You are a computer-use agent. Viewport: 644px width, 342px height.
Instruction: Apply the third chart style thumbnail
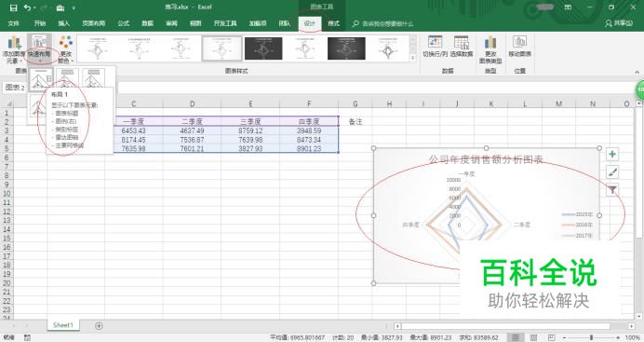pos(181,48)
